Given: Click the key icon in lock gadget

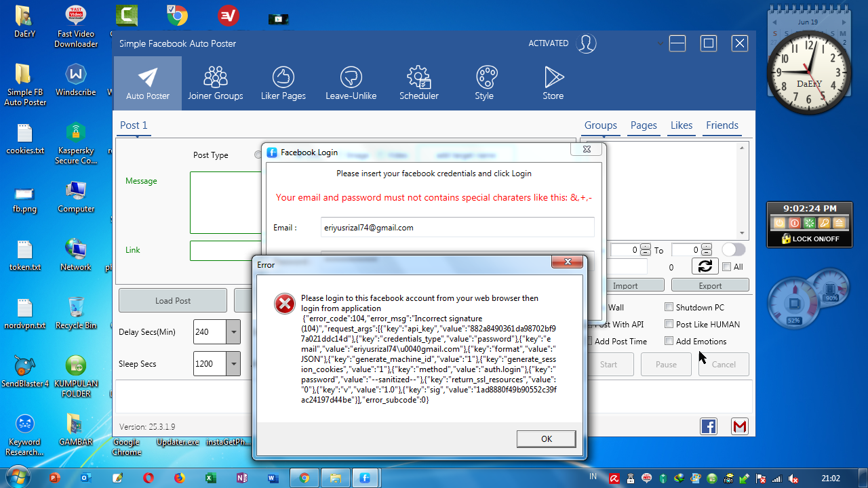Looking at the screenshot, I should click(x=824, y=222).
